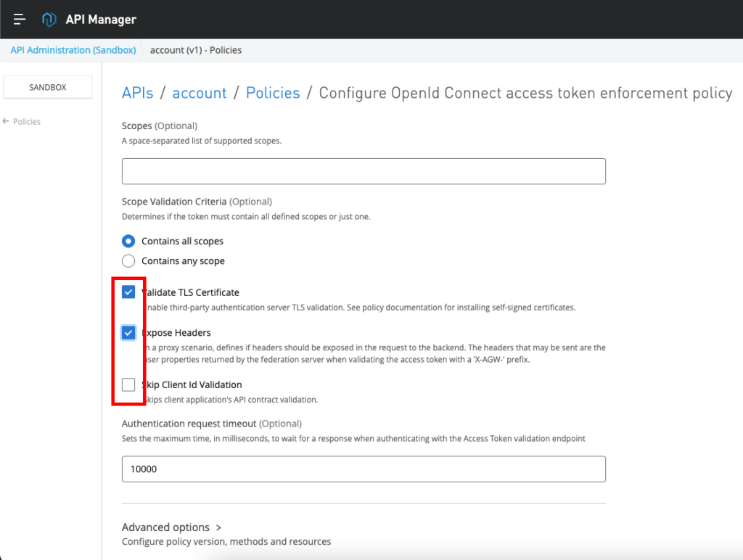The height and width of the screenshot is (560, 743).
Task: Select the Contains all scopes option
Action: point(128,241)
